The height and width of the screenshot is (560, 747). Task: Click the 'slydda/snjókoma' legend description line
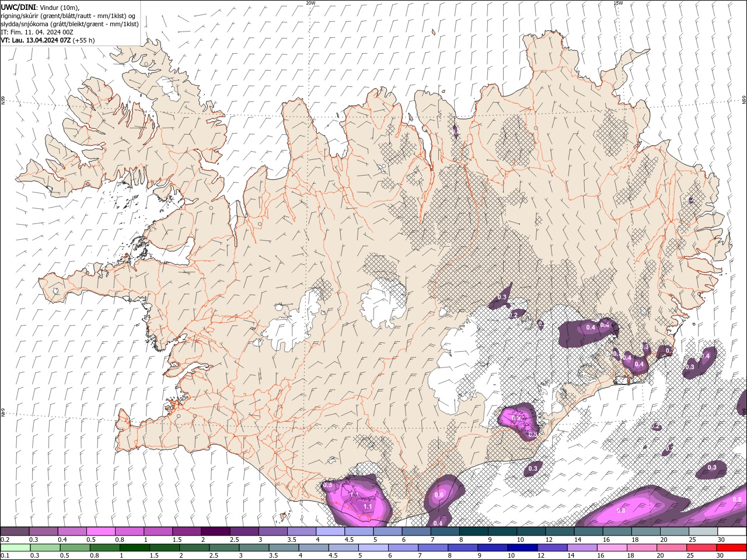pyautogui.click(x=69, y=24)
